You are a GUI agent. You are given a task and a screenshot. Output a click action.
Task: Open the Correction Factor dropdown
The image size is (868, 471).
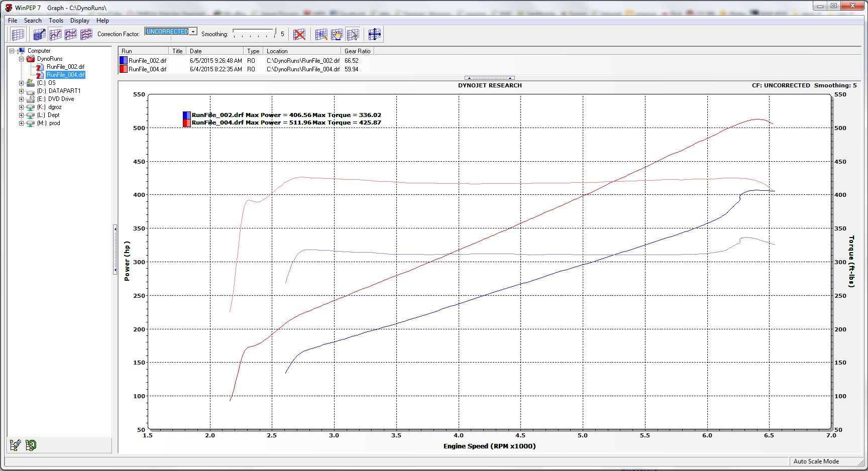(193, 32)
